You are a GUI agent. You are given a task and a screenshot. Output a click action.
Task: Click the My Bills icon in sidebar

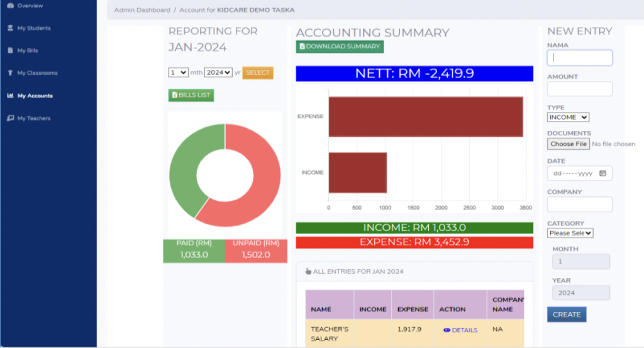click(x=10, y=50)
